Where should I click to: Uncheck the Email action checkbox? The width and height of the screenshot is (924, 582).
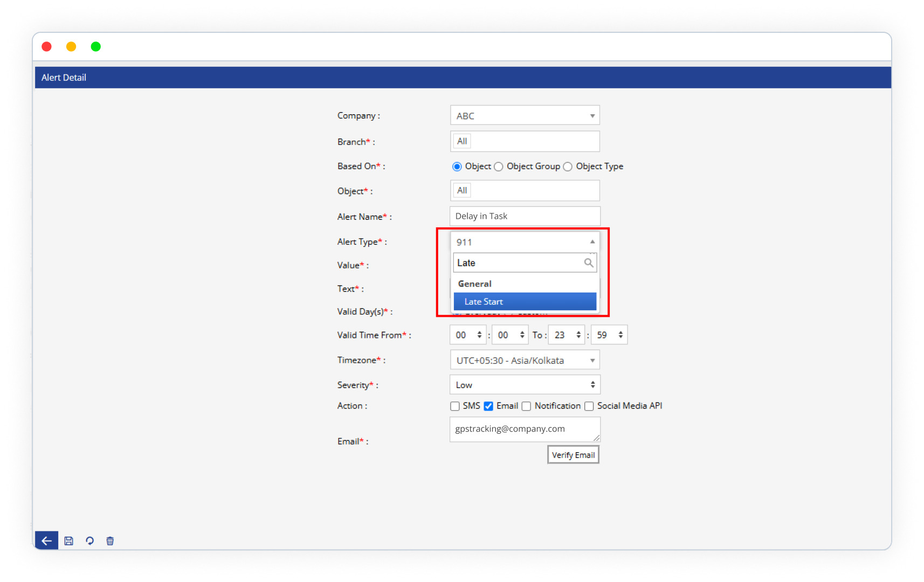pos(488,406)
